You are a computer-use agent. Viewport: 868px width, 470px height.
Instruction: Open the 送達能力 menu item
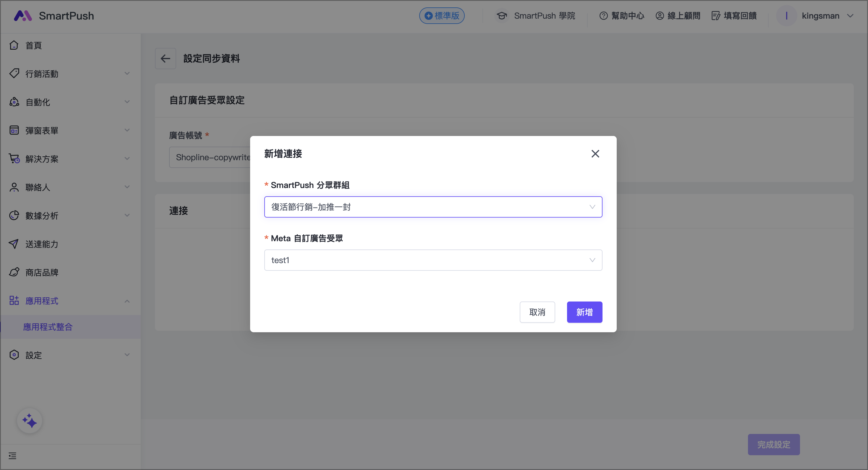[x=70, y=244]
